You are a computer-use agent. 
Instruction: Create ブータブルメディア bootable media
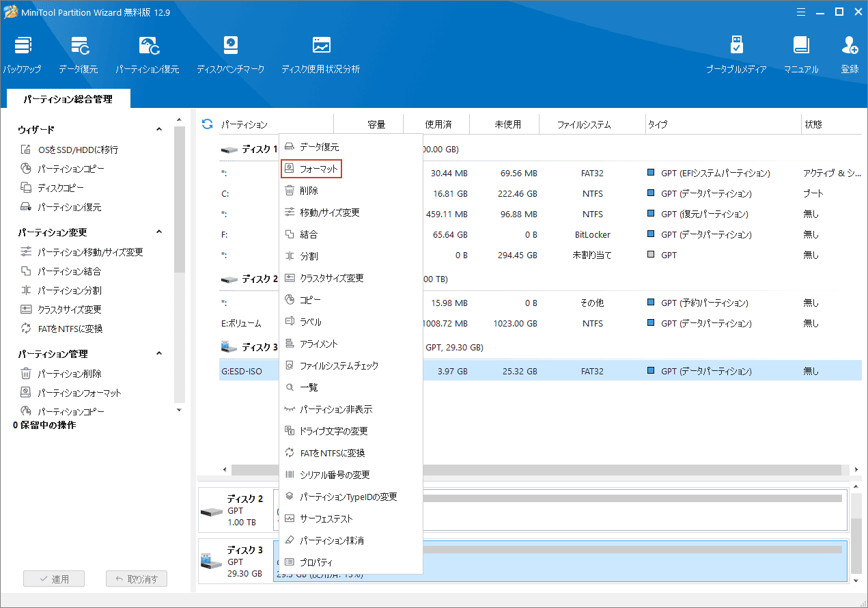[x=736, y=55]
